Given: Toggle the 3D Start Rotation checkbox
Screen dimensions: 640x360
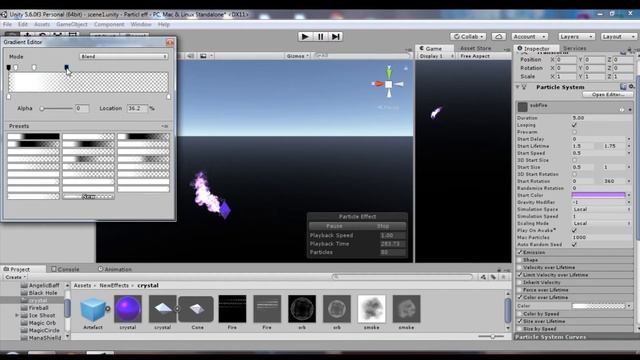Looking at the screenshot, I should 574,174.
